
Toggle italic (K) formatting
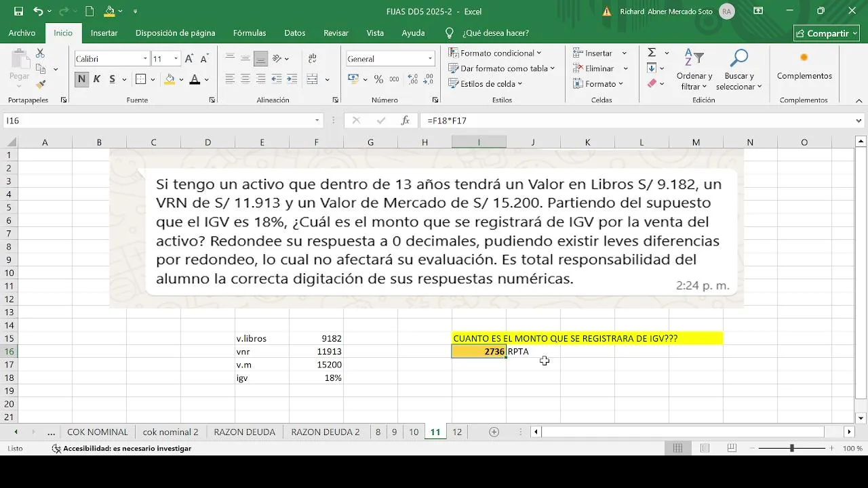pyautogui.click(x=96, y=79)
